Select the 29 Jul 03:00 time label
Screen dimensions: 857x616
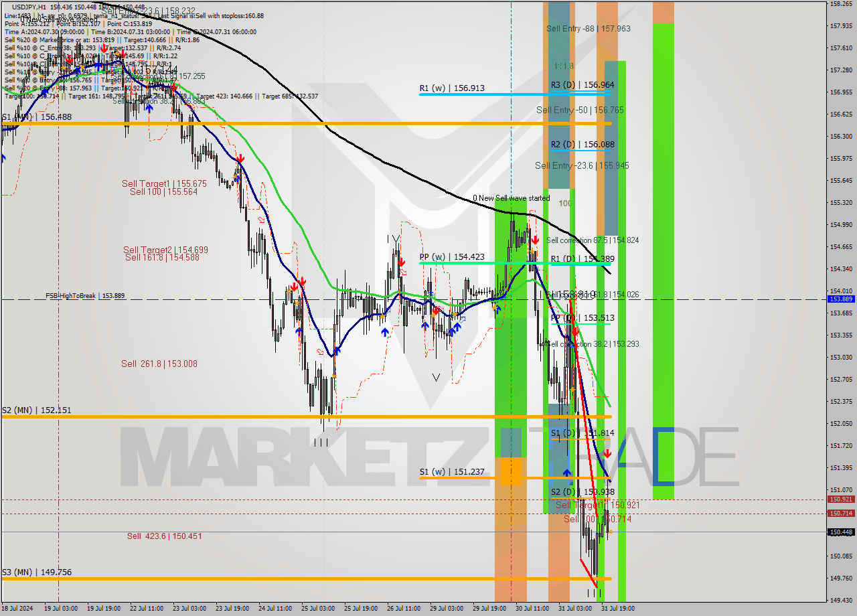(447, 609)
